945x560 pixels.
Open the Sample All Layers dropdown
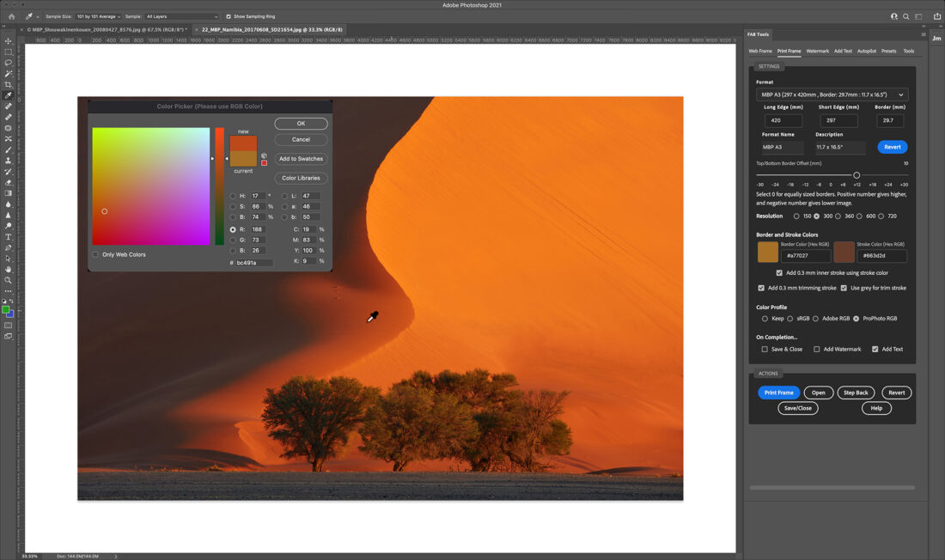[x=182, y=16]
